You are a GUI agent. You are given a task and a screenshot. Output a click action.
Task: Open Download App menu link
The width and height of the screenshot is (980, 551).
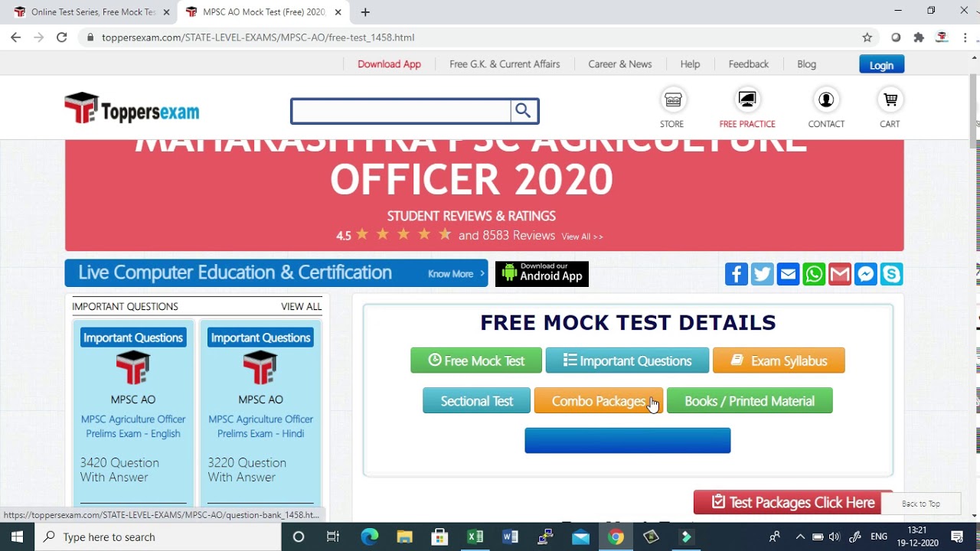coord(389,64)
